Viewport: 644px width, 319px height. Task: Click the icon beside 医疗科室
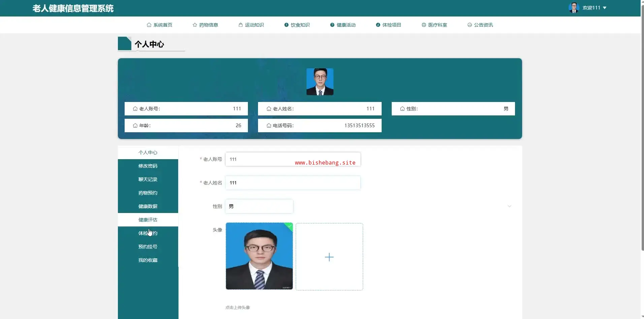coord(424,25)
